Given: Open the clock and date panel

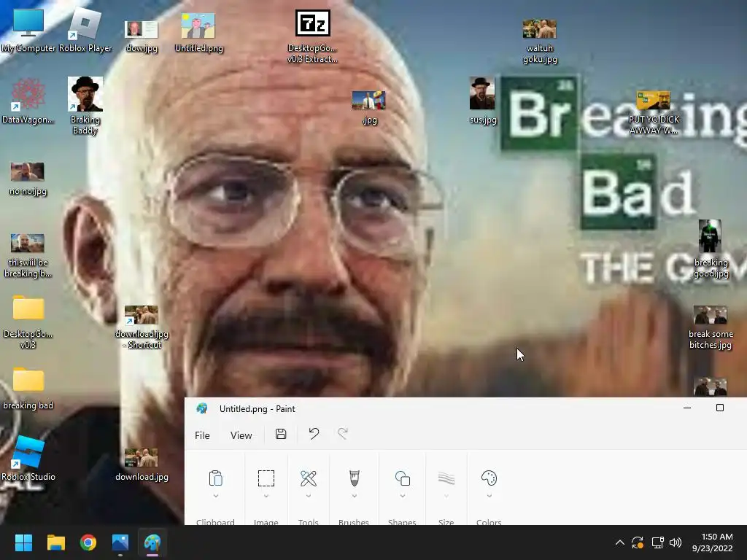Looking at the screenshot, I should [712, 542].
